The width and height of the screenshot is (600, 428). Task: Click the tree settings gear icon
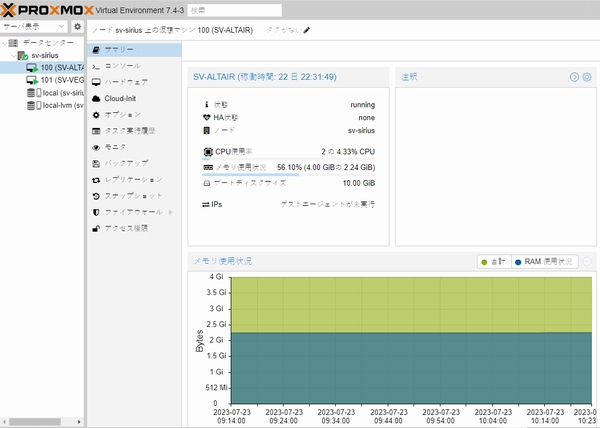pos(77,26)
